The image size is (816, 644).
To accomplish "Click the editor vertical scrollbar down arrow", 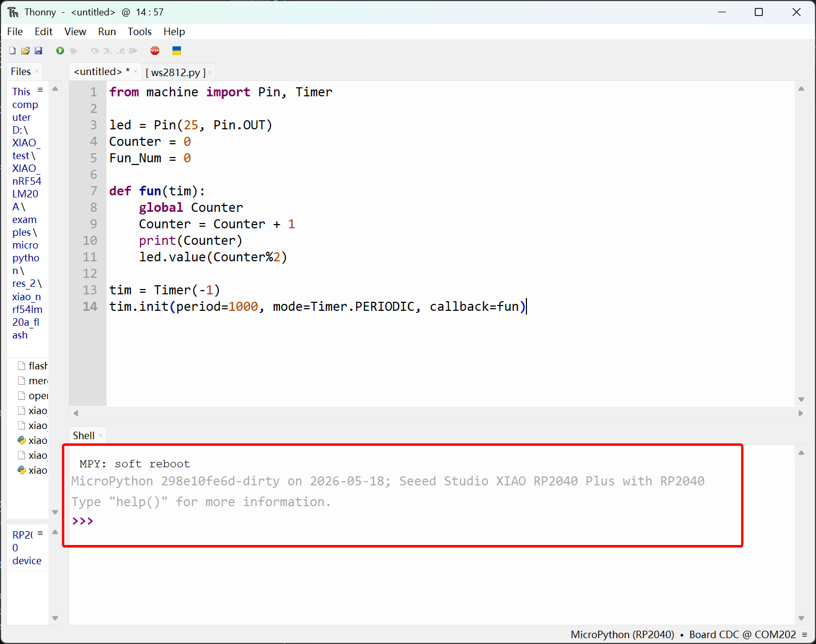I will coord(801,400).
